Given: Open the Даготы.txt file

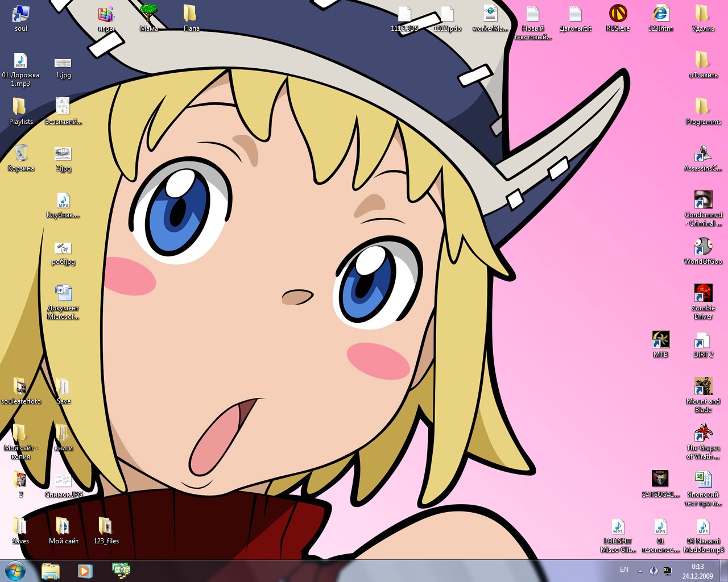Looking at the screenshot, I should (575, 18).
